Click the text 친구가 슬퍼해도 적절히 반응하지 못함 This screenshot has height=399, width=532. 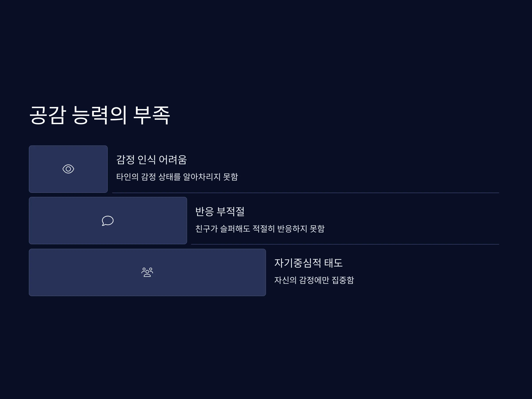[260, 229]
